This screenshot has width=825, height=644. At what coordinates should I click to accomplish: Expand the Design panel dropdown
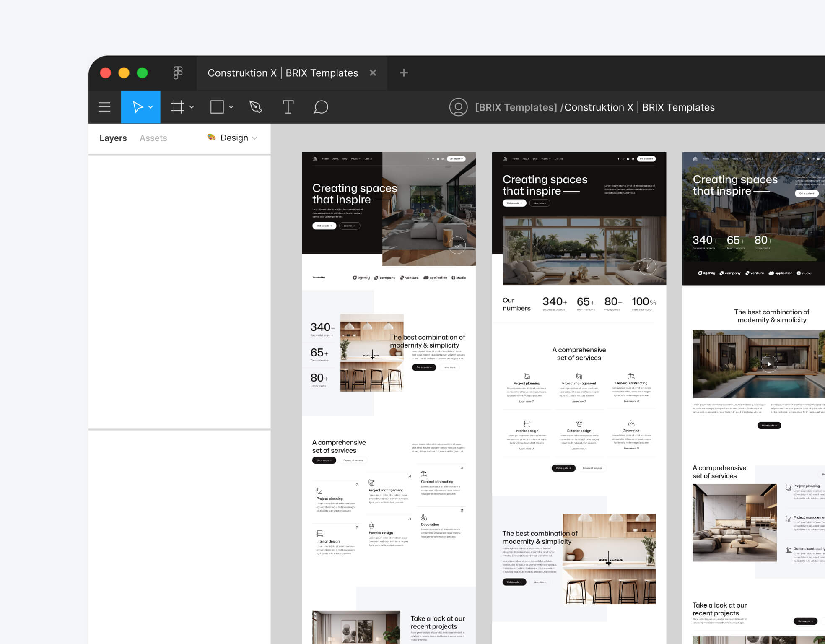pos(255,138)
